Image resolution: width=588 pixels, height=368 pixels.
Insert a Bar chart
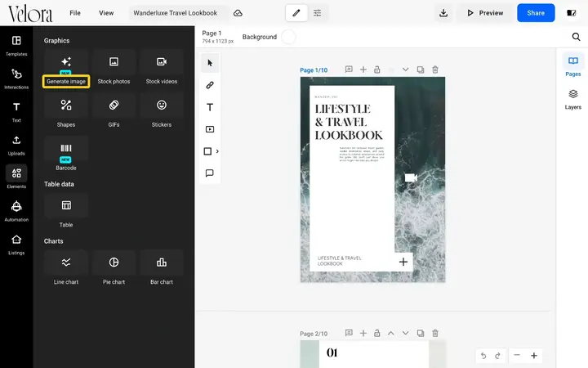pos(162,269)
